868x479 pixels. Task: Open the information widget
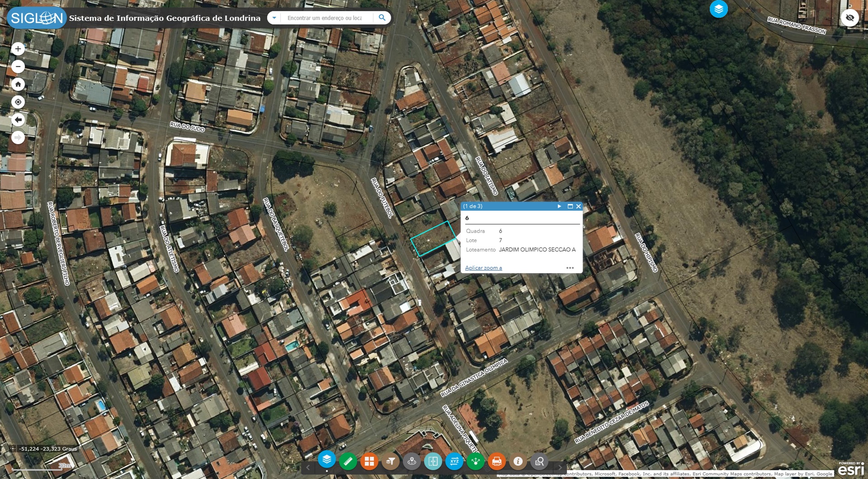(x=518, y=461)
